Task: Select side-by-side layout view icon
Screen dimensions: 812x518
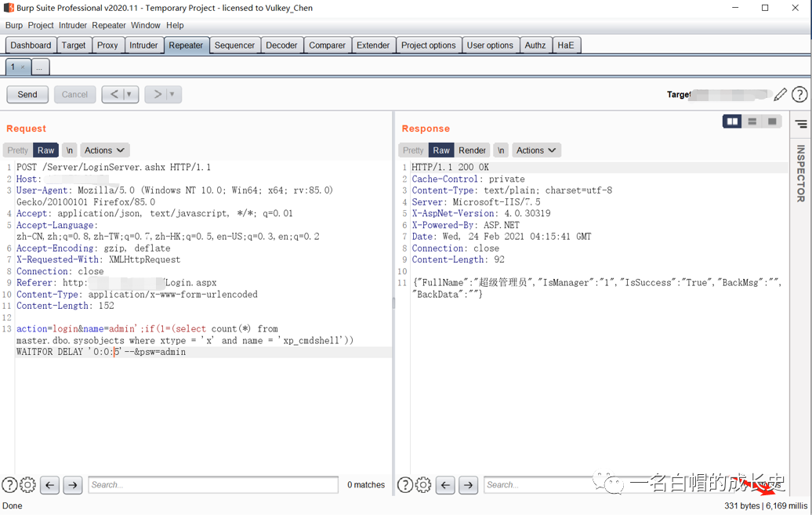Action: (732, 121)
